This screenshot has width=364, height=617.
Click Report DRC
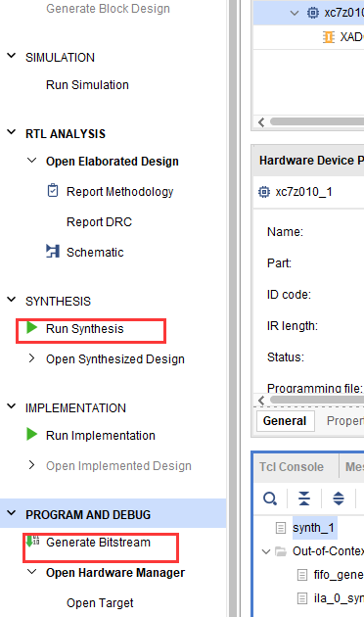click(x=99, y=222)
